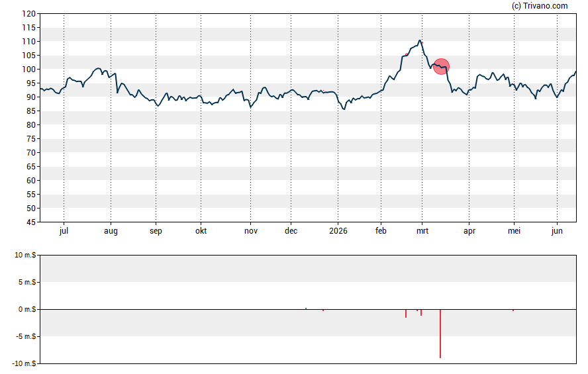The height and width of the screenshot is (374, 588).
Task: Select the 'okt' month label
Action: click(201, 231)
